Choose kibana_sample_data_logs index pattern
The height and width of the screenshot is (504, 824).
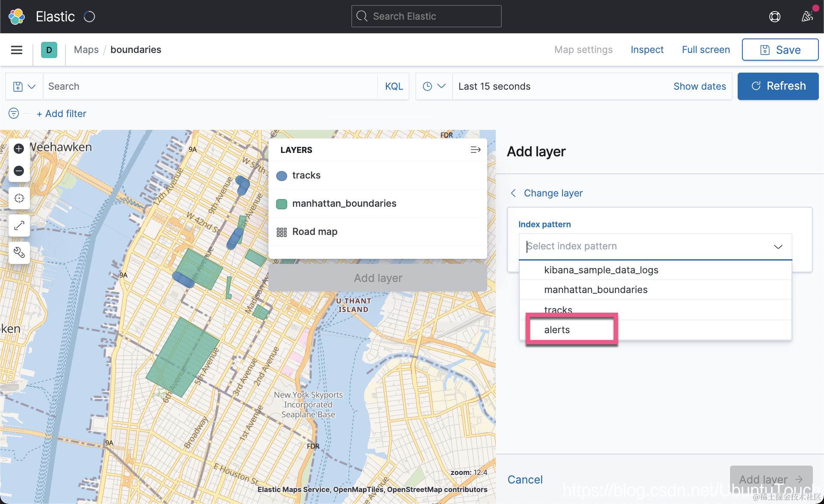click(601, 270)
